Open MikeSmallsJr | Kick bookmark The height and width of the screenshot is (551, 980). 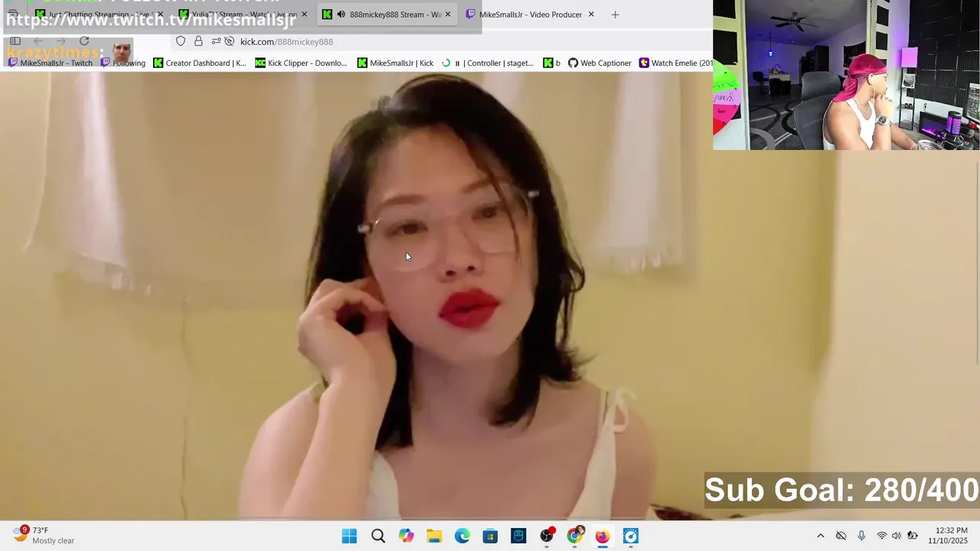click(x=395, y=63)
